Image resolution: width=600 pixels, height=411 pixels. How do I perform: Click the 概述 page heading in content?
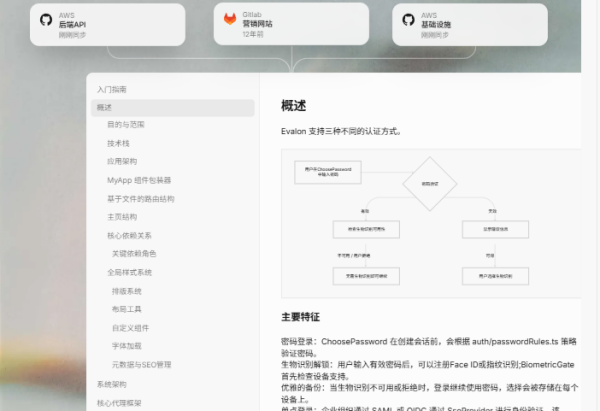[x=293, y=106]
